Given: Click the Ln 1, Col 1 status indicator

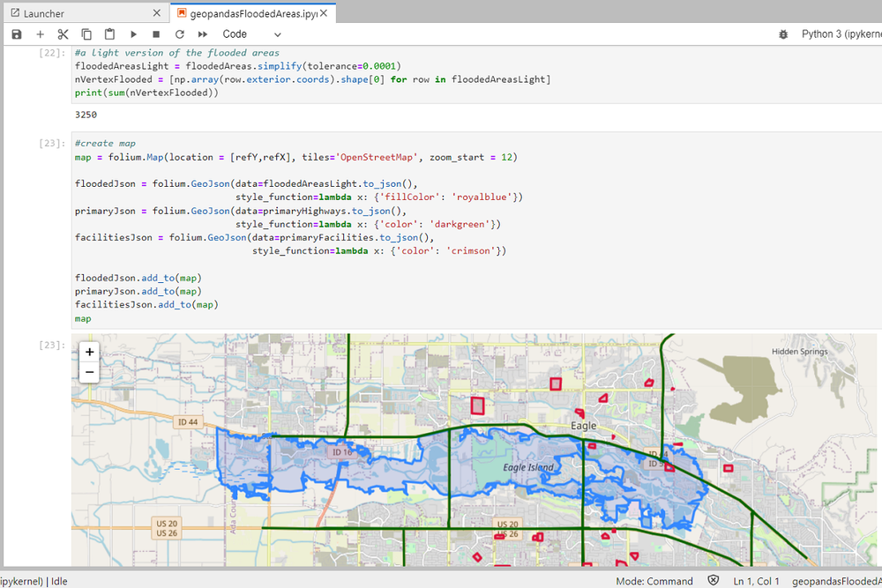Looking at the screenshot, I should point(756,581).
